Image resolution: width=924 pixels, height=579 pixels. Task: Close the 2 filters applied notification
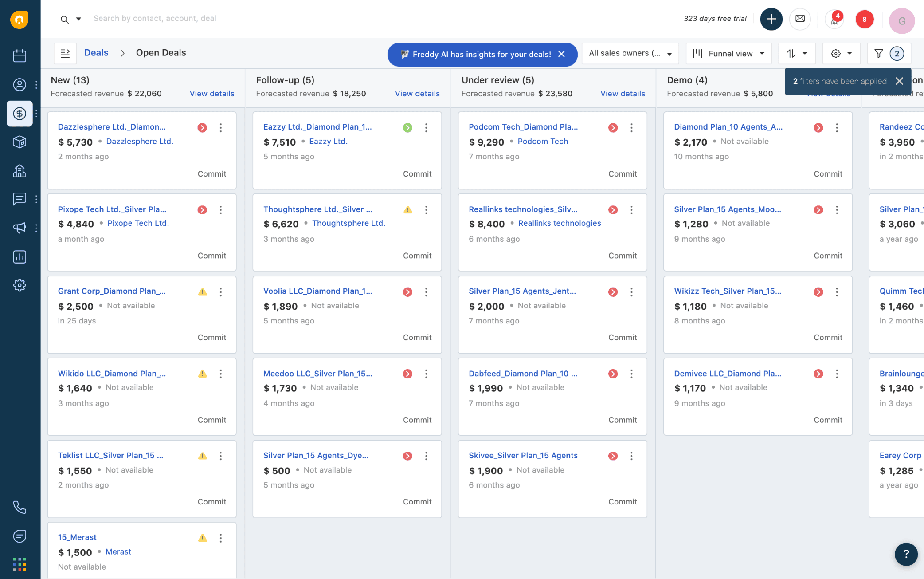pyautogui.click(x=900, y=81)
